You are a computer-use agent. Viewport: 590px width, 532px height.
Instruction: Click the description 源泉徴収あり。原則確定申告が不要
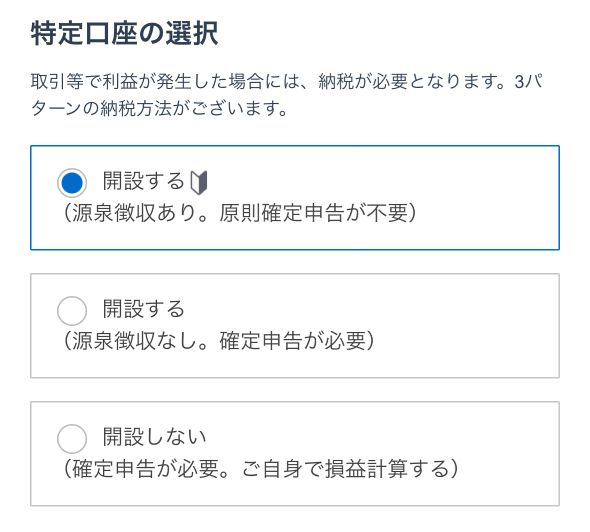240,213
